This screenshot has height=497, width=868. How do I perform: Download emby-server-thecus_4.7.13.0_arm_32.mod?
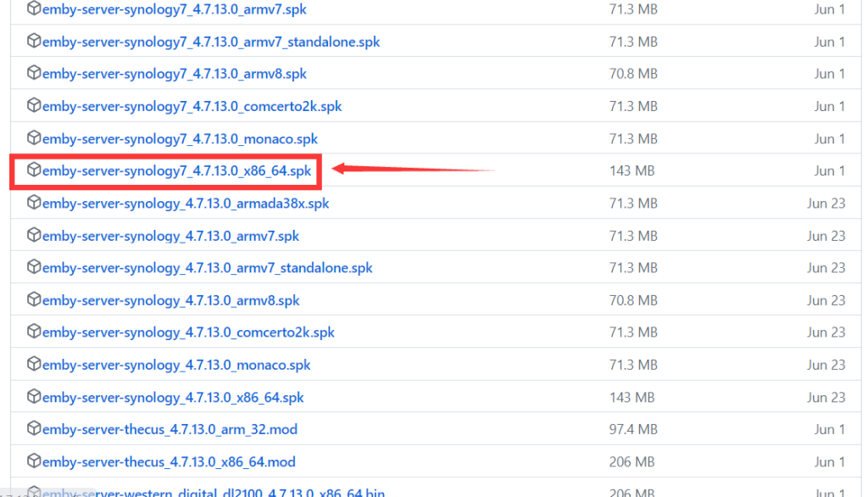[170, 429]
